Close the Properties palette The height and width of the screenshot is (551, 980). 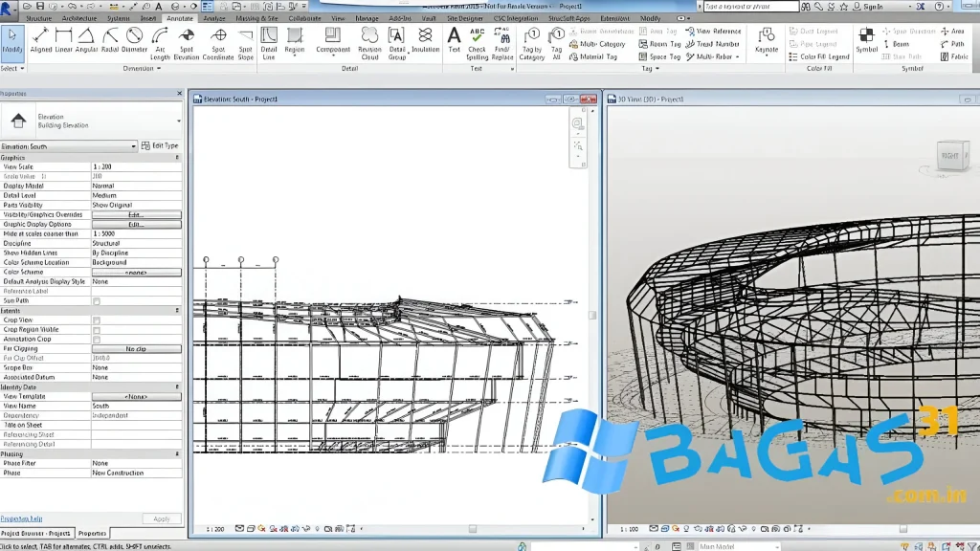pos(179,93)
